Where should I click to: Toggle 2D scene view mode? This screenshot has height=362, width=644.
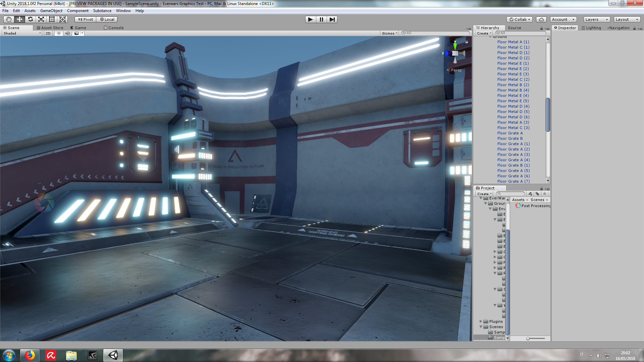(48, 33)
